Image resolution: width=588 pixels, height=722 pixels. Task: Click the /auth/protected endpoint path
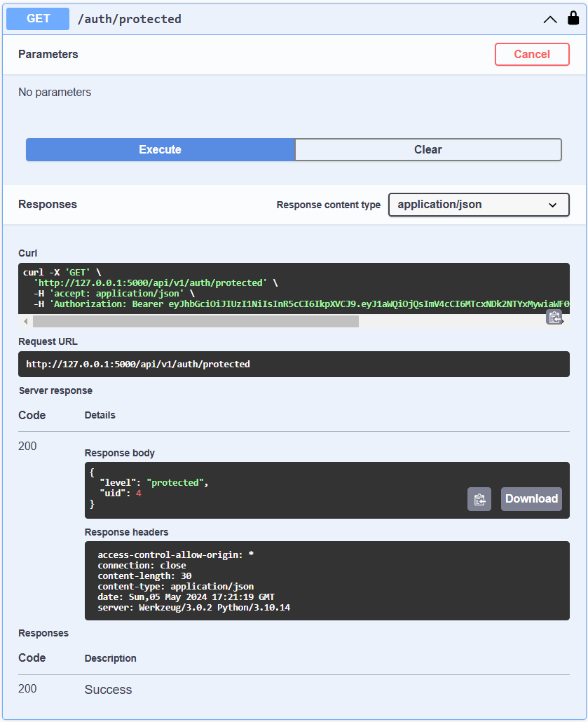130,19
